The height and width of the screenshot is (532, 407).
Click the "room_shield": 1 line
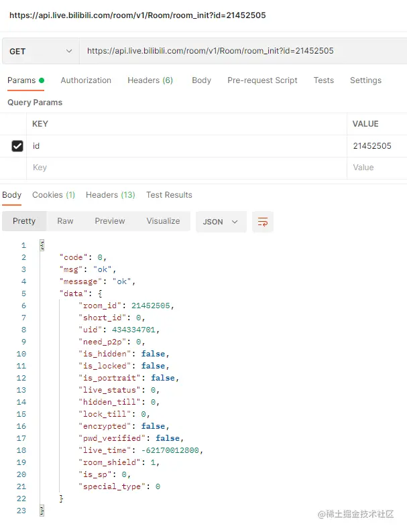(x=119, y=462)
